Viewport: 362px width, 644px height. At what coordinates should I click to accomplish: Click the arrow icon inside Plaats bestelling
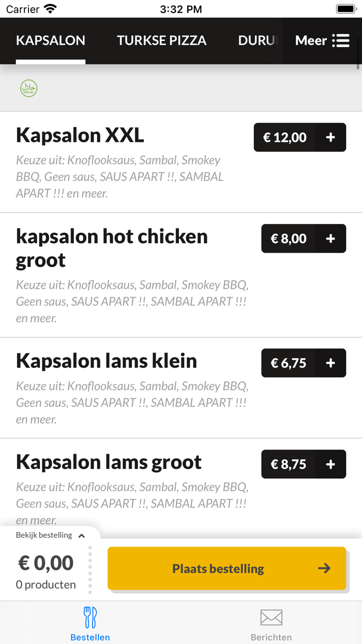click(x=324, y=568)
